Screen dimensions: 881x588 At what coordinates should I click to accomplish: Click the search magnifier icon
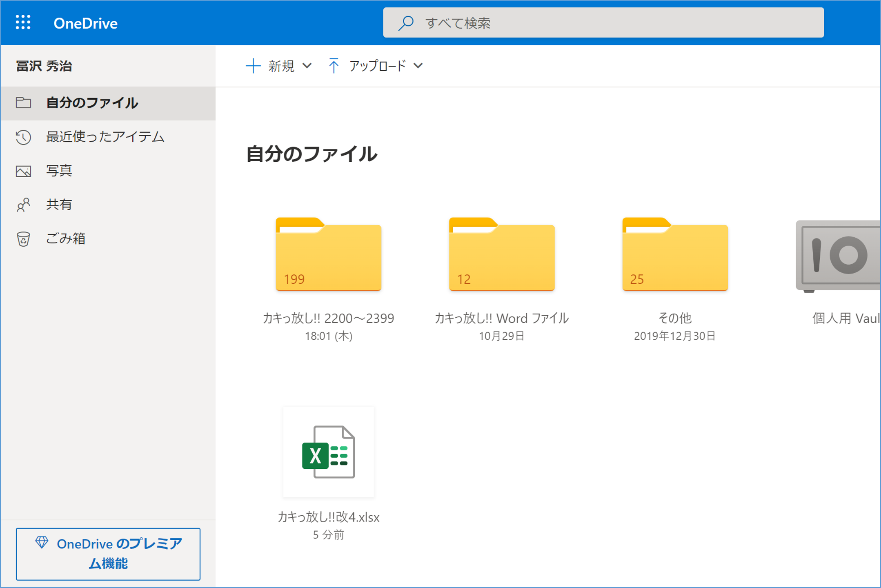pos(406,23)
